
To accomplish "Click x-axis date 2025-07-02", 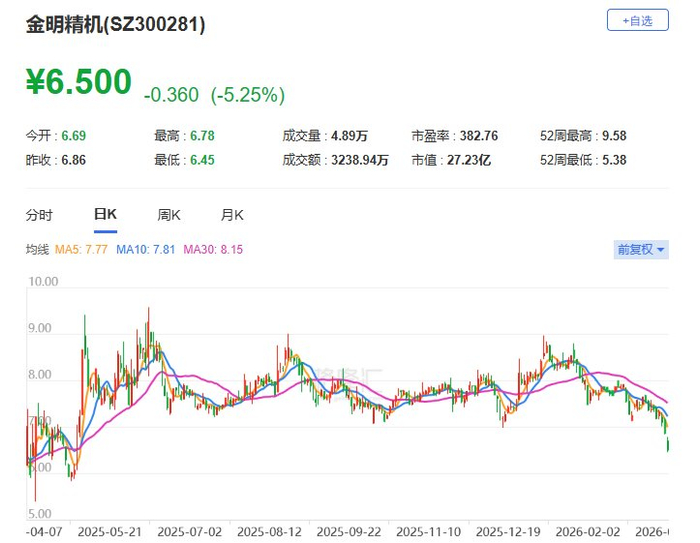I will 189,532.
